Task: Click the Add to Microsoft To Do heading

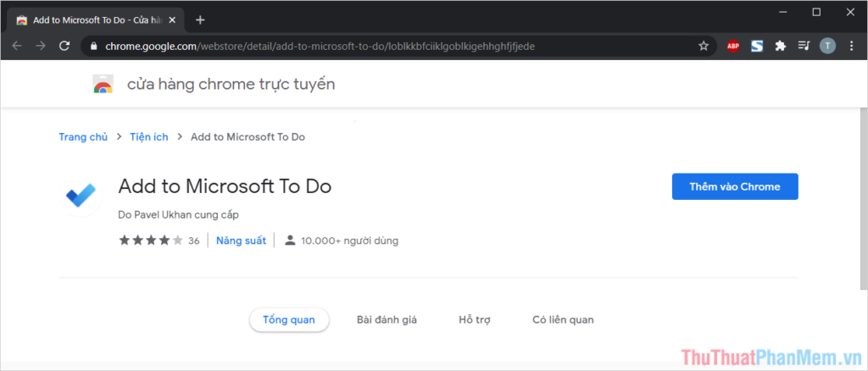Action: pyautogui.click(x=225, y=186)
